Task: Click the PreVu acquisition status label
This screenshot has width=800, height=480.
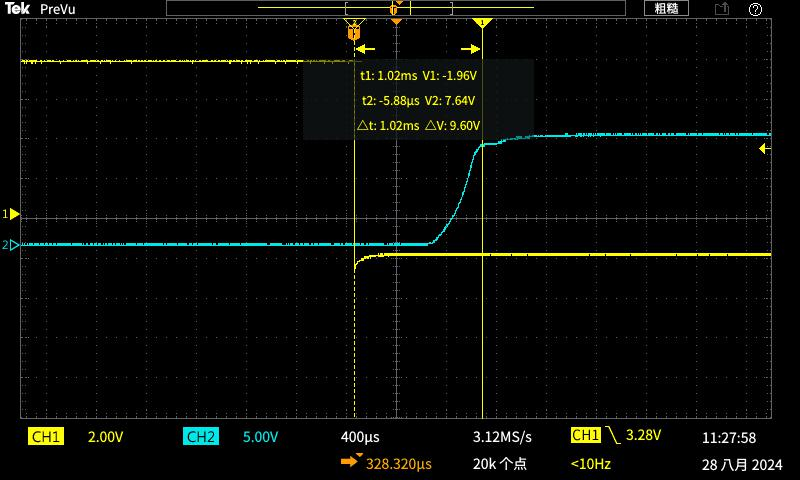Action: [x=58, y=9]
